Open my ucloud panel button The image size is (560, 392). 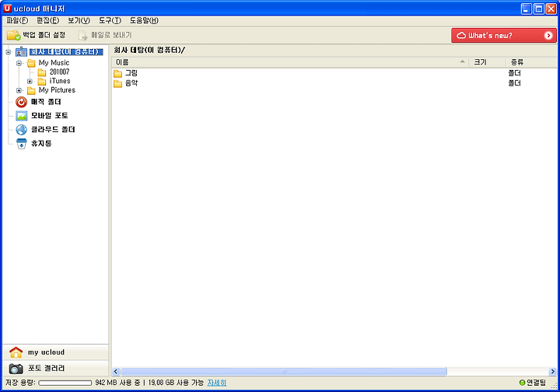click(56, 352)
